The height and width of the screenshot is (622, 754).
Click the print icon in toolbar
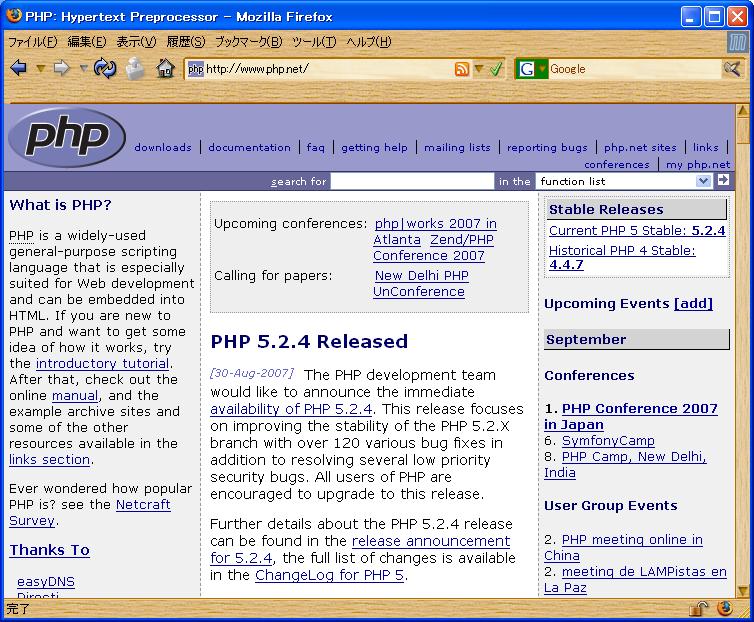135,68
